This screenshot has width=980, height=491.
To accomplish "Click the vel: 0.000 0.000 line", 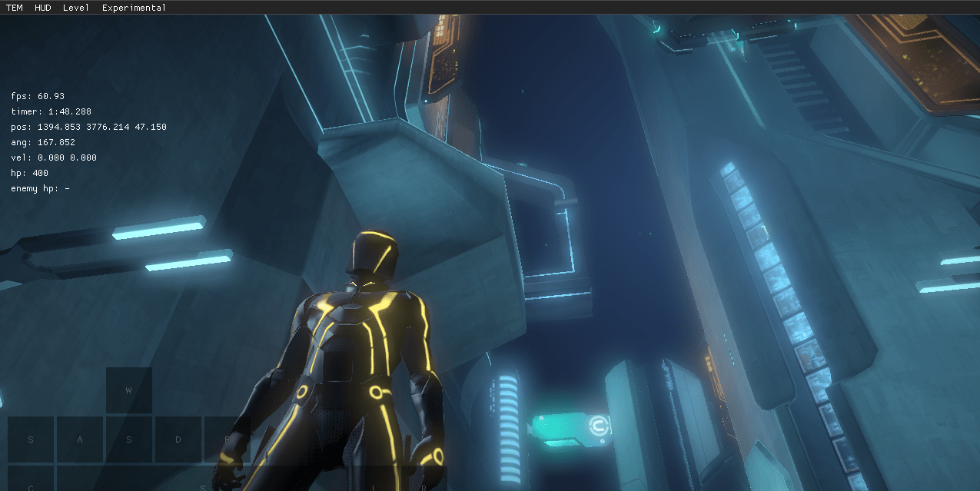I will [54, 158].
